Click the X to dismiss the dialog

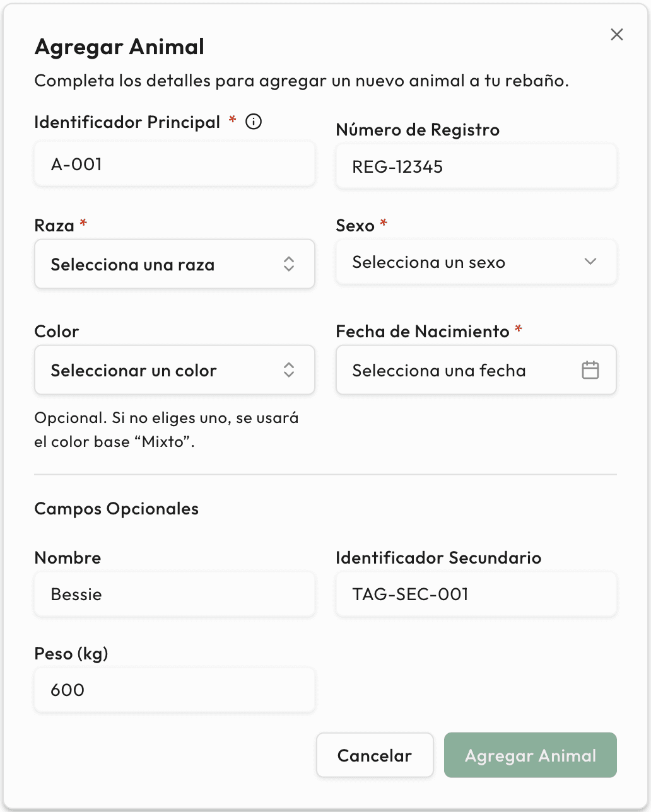point(616,35)
